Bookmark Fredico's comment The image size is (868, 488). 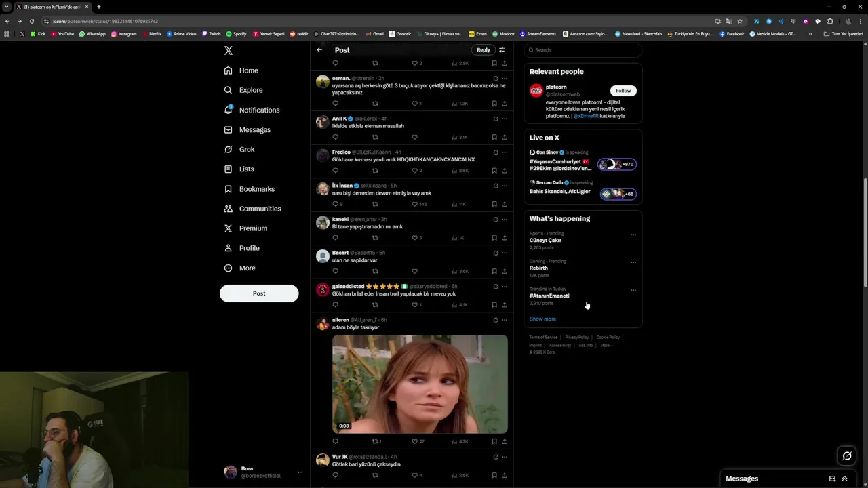pyautogui.click(x=494, y=171)
